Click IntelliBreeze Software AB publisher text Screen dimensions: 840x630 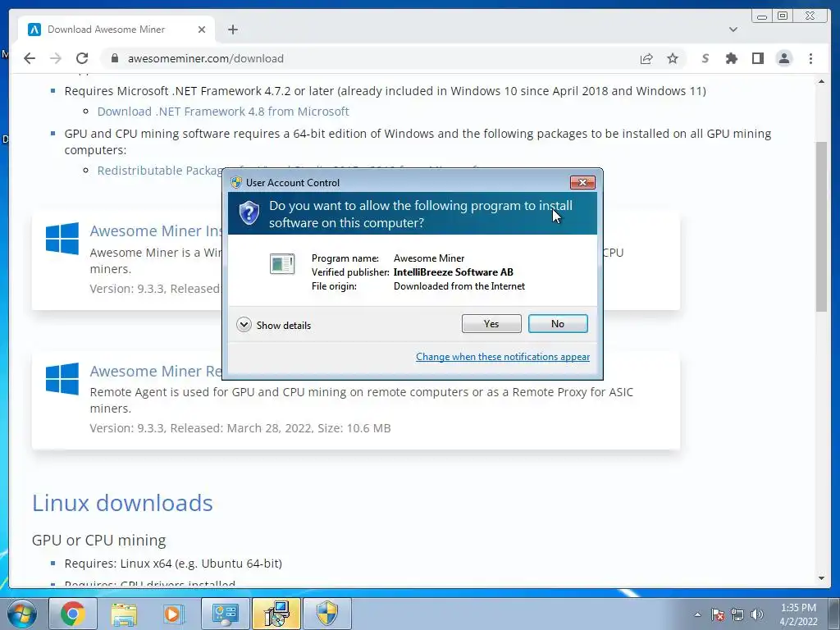[x=453, y=272]
